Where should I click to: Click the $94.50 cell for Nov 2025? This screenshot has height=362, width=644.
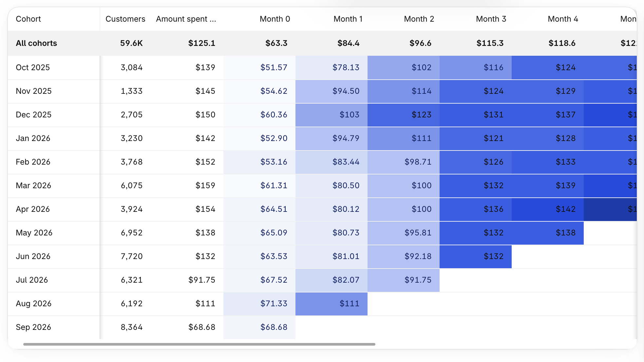tap(331, 91)
